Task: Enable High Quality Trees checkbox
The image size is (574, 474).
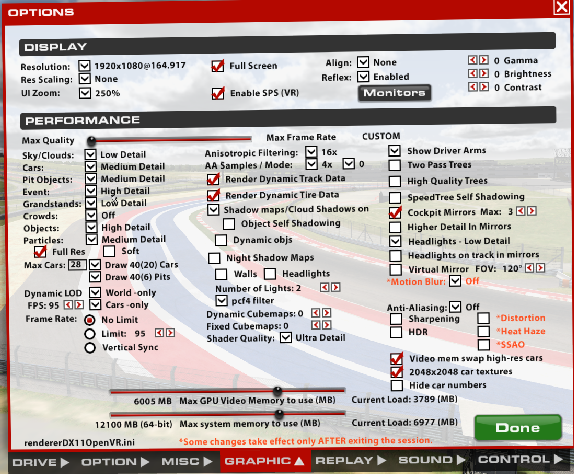Action: point(395,181)
